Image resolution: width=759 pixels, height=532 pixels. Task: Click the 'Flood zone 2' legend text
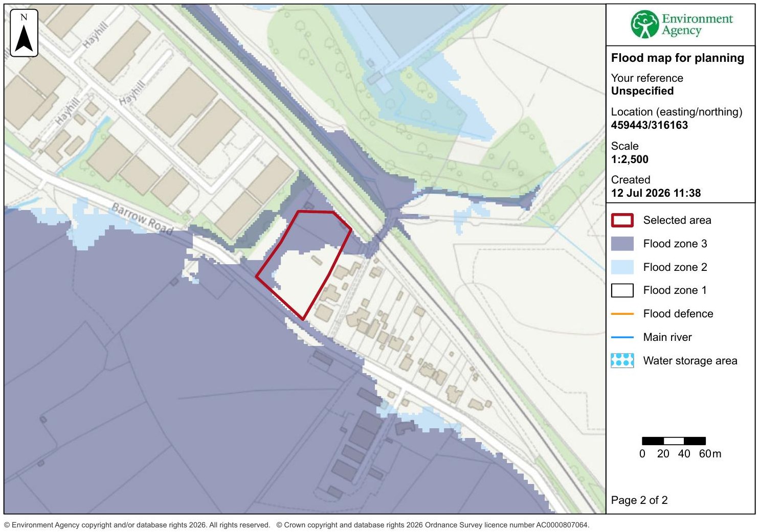675,267
